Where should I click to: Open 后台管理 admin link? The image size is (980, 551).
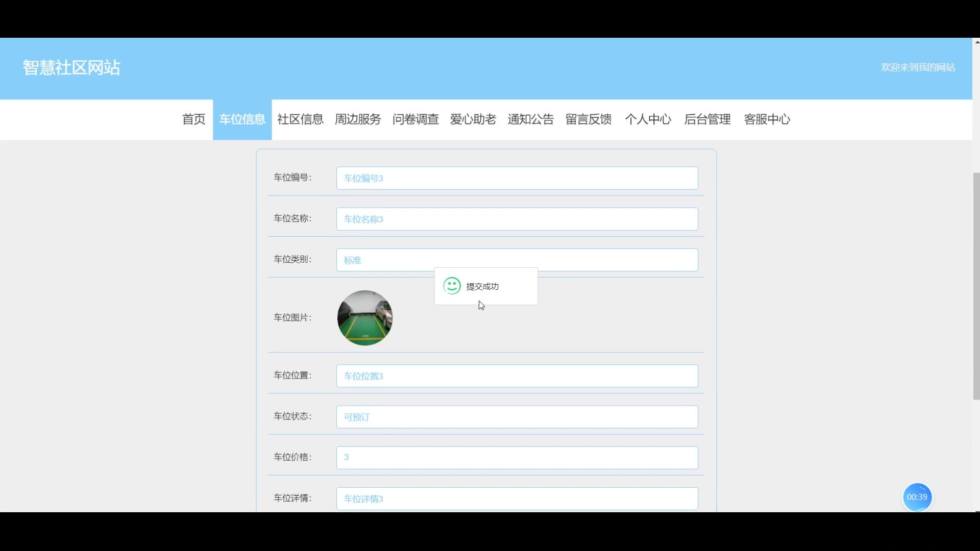click(707, 119)
